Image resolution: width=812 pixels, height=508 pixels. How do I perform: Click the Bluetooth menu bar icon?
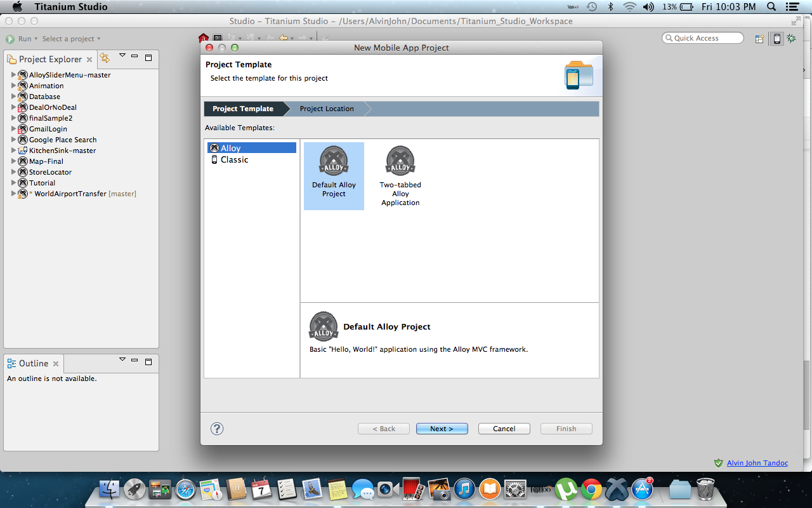pyautogui.click(x=611, y=7)
